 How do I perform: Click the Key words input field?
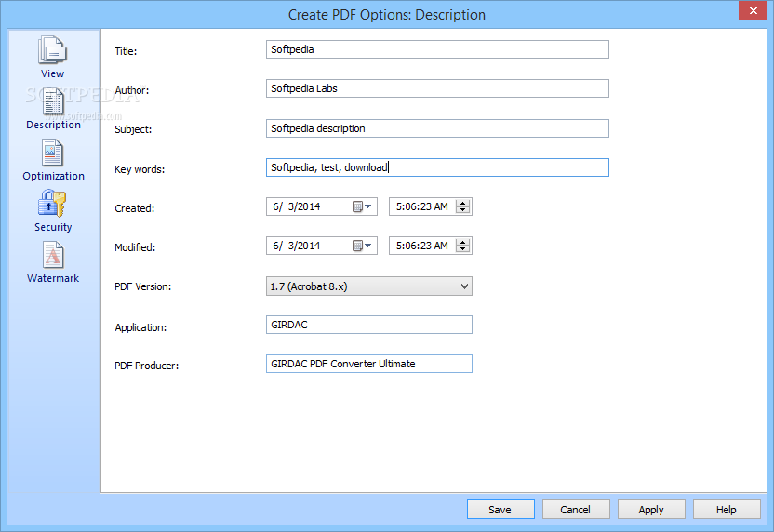click(437, 167)
